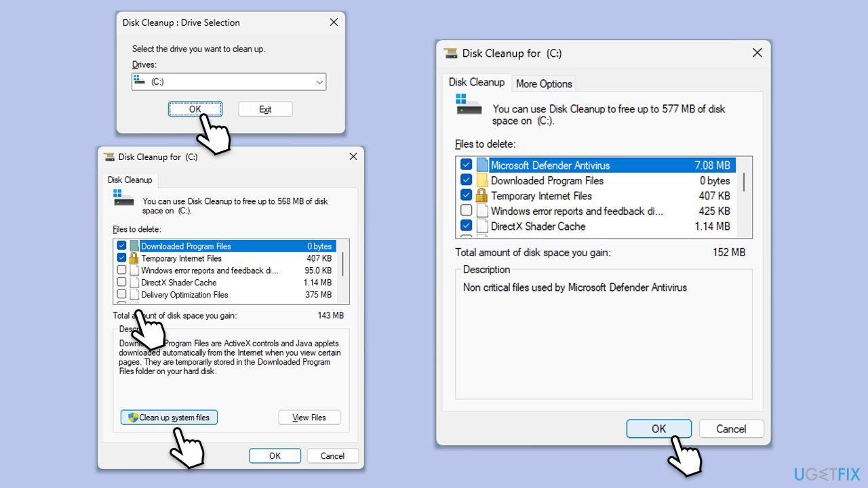The image size is (868, 488).
Task: Click the Windows error reports file icon
Action: [x=481, y=211]
